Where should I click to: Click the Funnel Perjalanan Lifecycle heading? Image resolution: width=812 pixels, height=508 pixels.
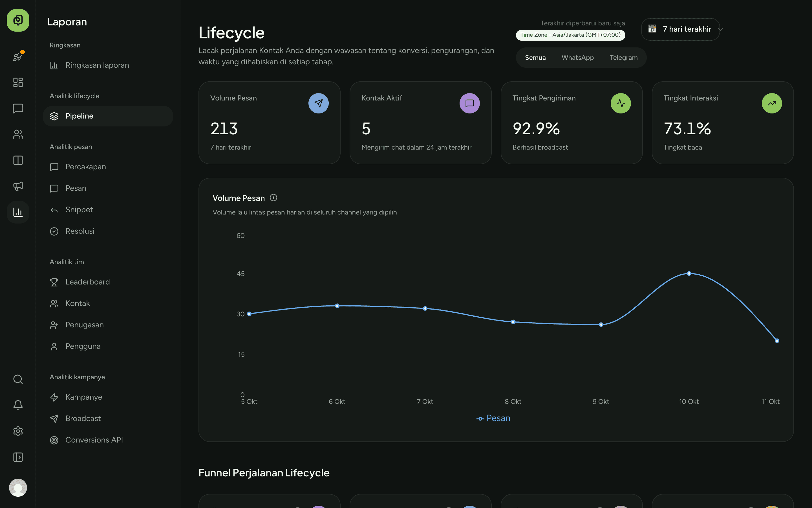pyautogui.click(x=264, y=473)
